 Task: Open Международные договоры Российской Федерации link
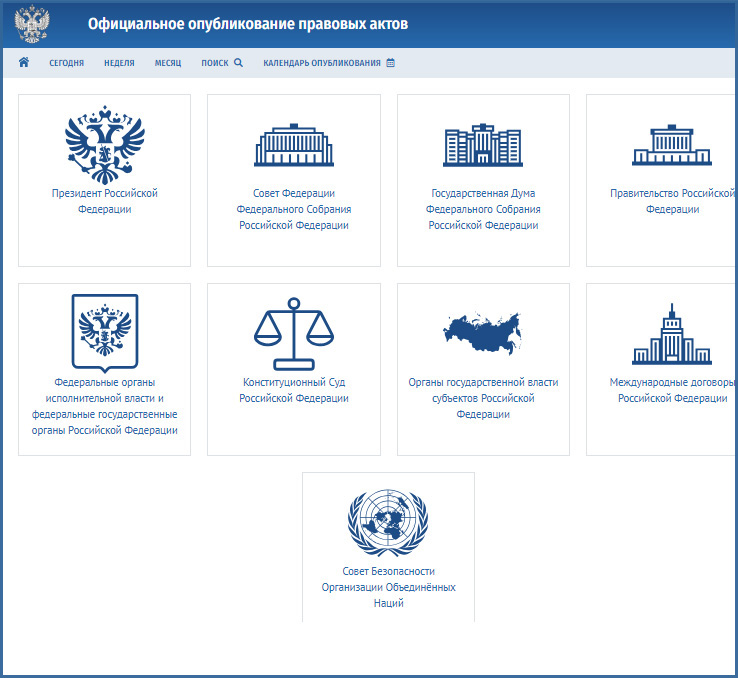pos(672,390)
